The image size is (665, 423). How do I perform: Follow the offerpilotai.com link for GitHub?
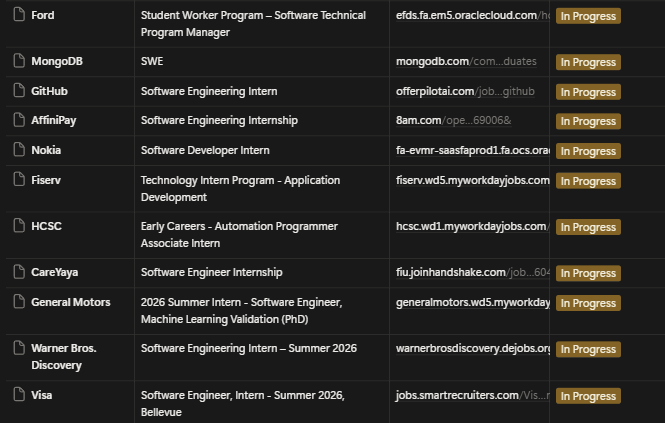(465, 91)
